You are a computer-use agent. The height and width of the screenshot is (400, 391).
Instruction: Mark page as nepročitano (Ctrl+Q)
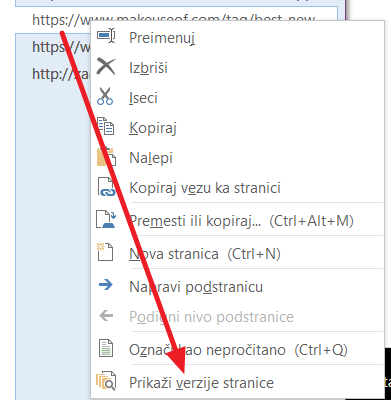coord(237,350)
